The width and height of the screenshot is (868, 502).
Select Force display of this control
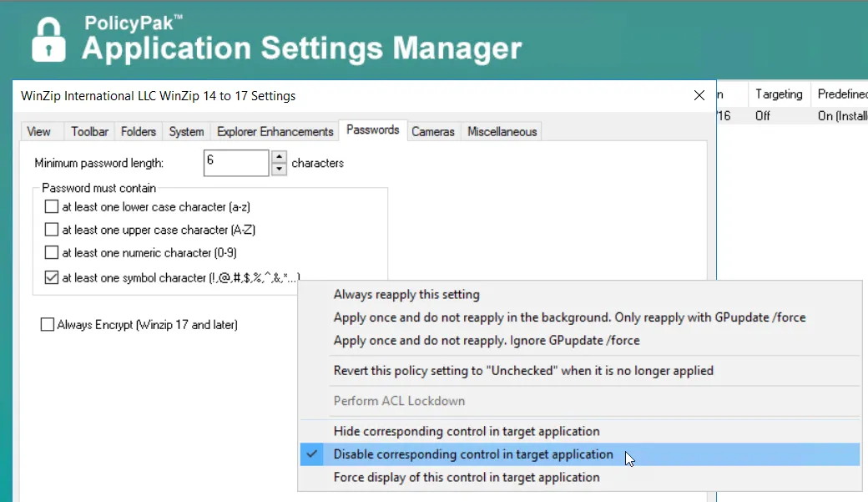point(579,477)
